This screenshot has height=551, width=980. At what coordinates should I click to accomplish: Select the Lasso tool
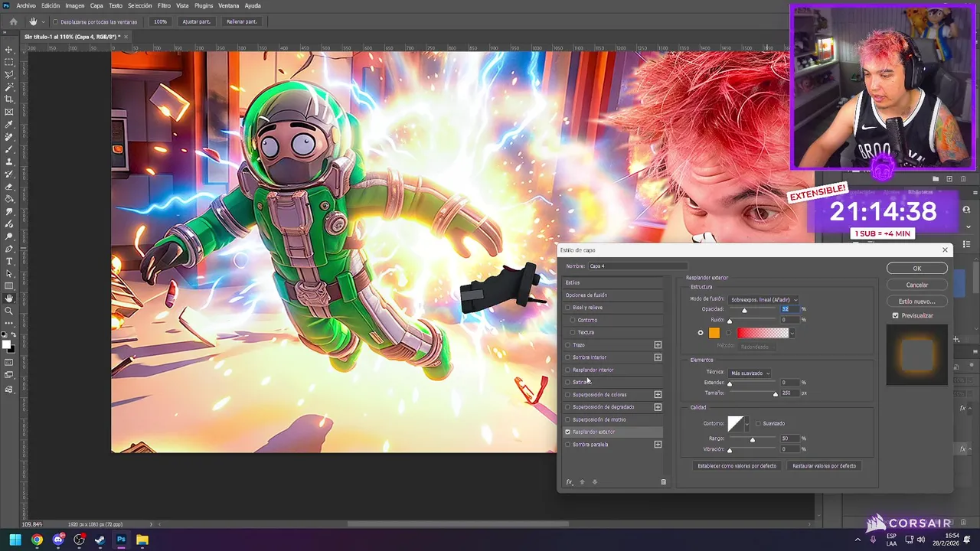click(9, 74)
